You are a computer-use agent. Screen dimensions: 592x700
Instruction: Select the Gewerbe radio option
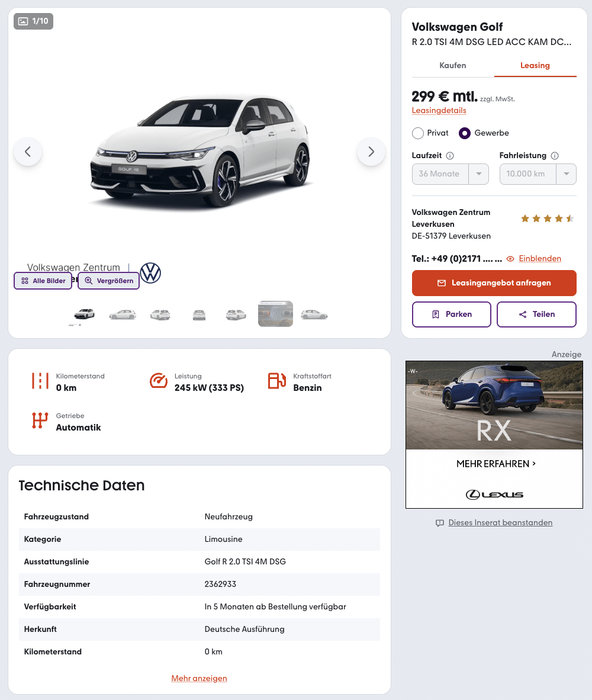point(464,133)
